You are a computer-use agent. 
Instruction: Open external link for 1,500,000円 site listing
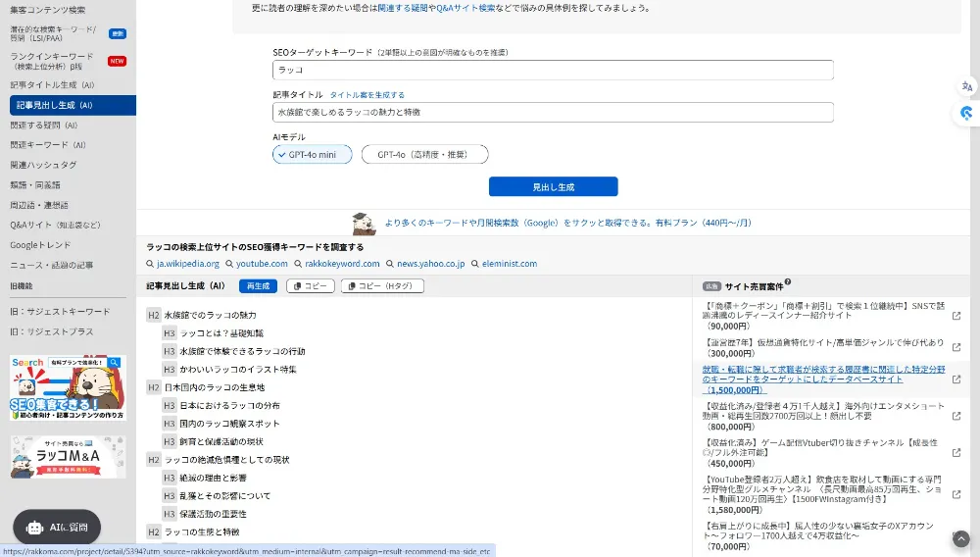[x=956, y=380]
